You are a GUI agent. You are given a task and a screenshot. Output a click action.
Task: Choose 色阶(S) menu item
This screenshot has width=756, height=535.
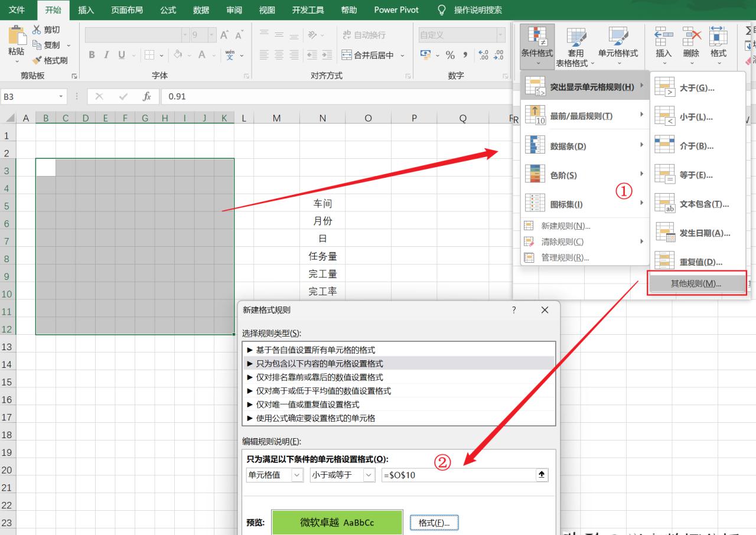pos(584,175)
